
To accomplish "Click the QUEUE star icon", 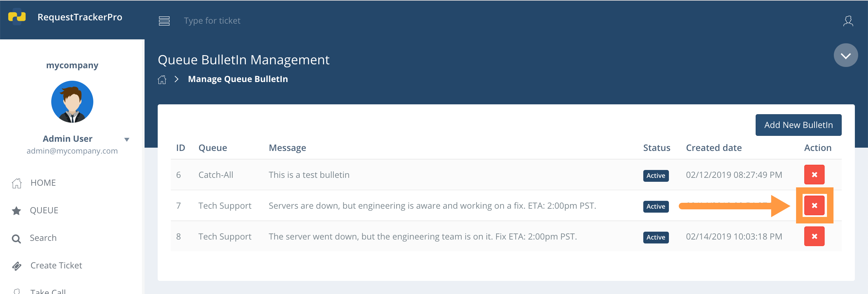I will click(x=16, y=211).
